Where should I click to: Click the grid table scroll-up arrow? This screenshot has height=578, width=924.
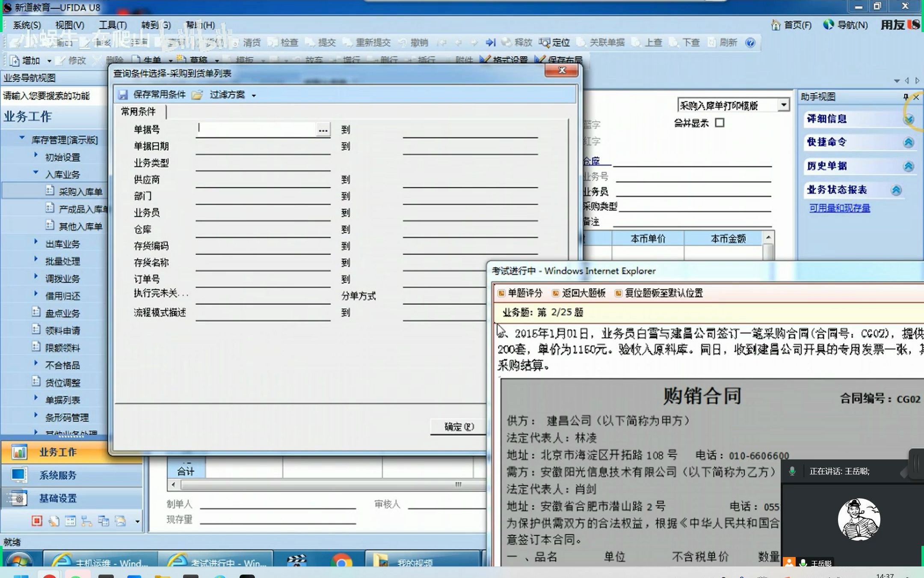pyautogui.click(x=769, y=238)
